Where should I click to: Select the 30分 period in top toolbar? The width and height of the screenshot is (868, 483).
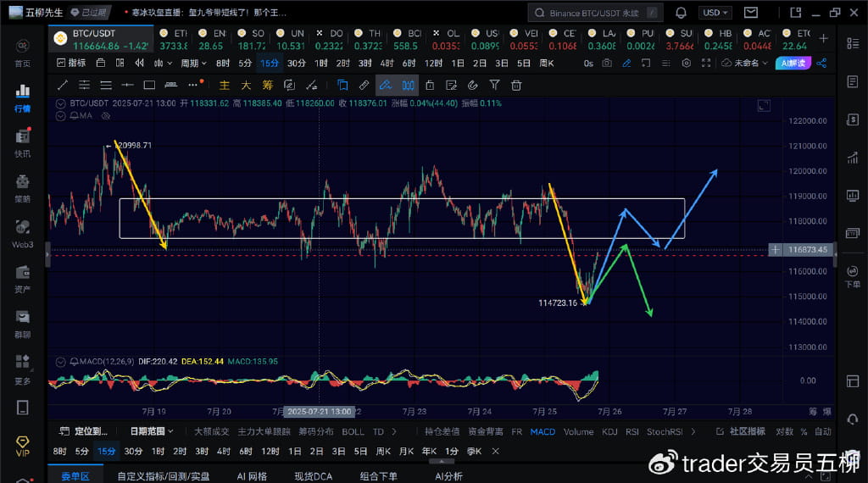click(x=297, y=63)
